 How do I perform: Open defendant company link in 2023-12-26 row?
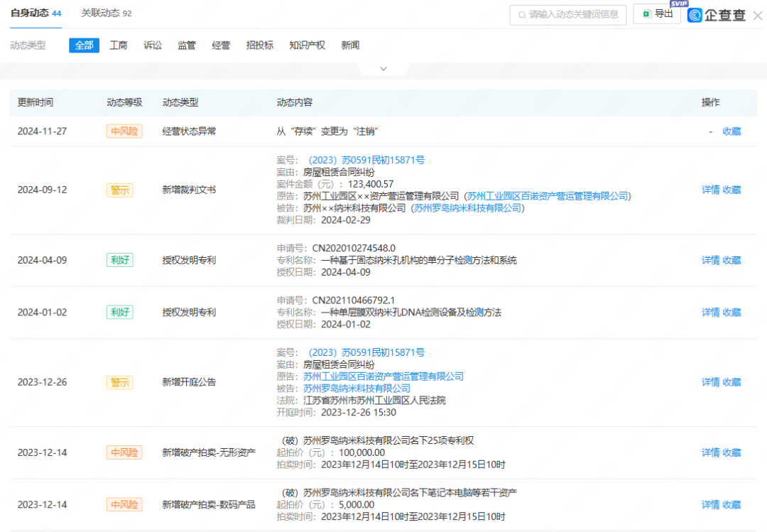[357, 388]
